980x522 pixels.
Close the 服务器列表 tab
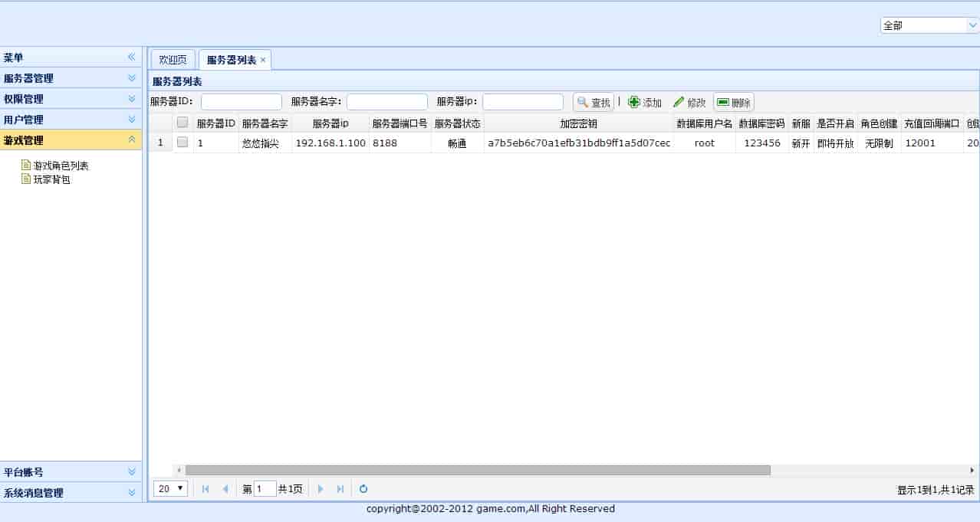click(263, 60)
